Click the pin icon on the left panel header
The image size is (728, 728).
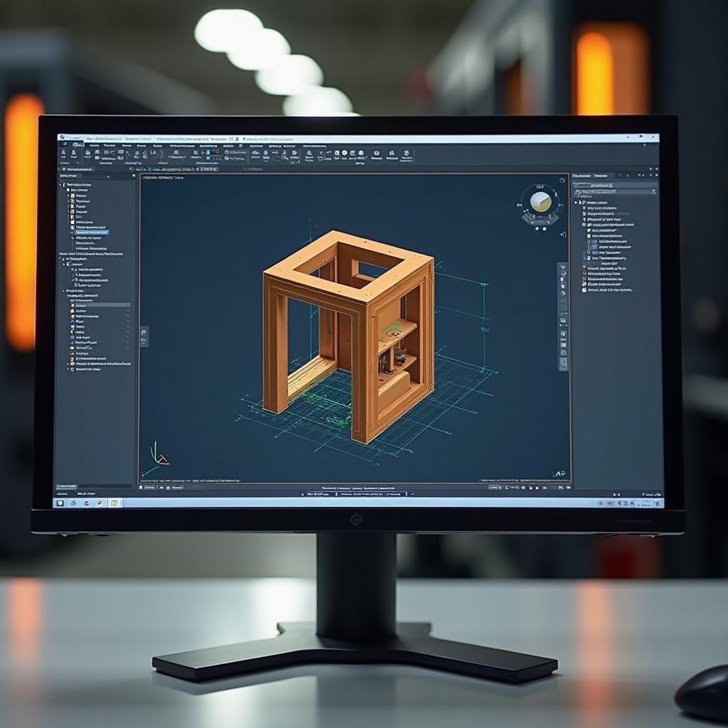(x=134, y=176)
